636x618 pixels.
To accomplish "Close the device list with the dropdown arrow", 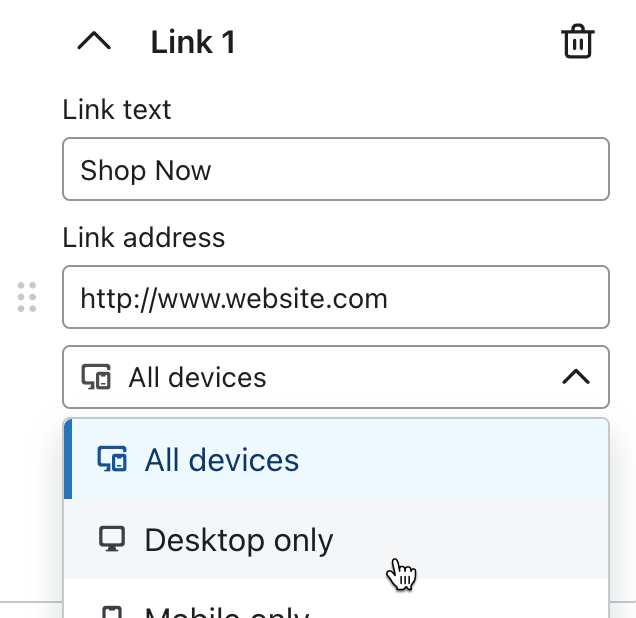I will tap(576, 378).
